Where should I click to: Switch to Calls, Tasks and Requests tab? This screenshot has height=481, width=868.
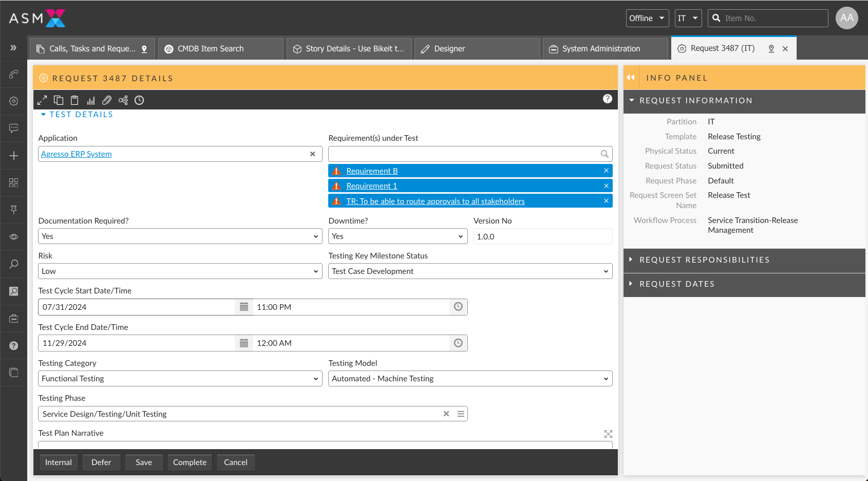click(92, 49)
